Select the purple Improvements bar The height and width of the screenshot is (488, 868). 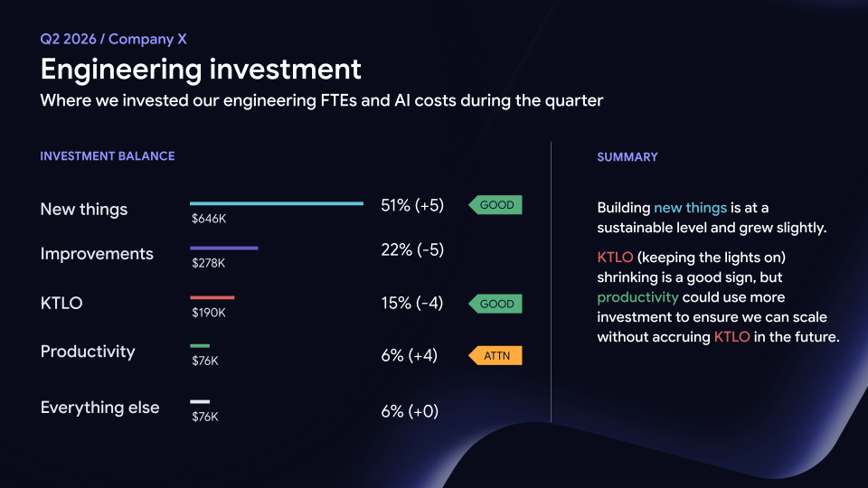tap(224, 248)
